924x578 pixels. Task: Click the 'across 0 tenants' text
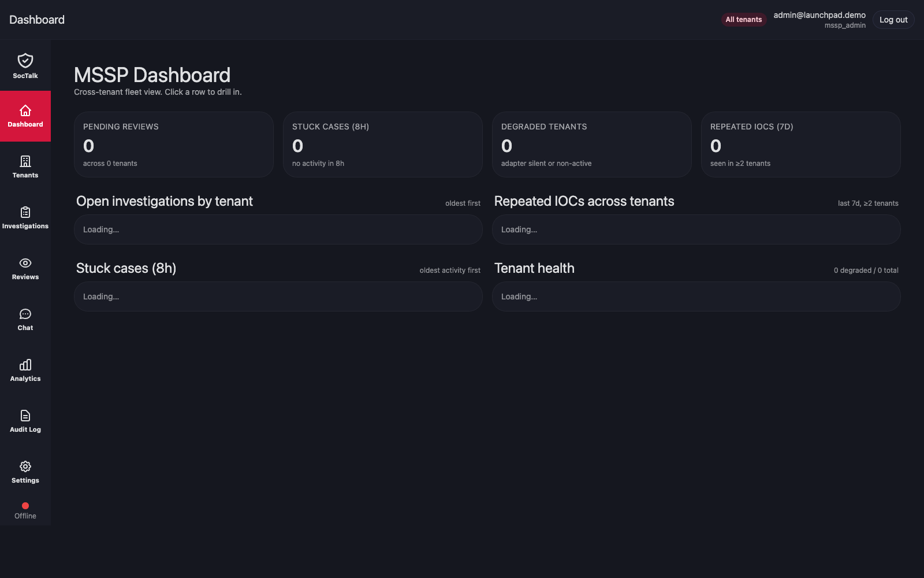pyautogui.click(x=110, y=164)
